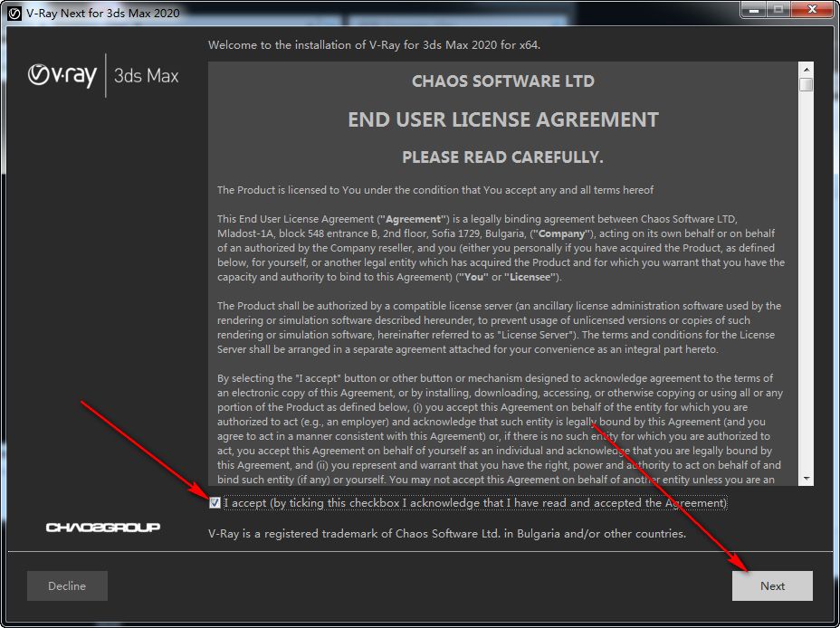Click the 'PLEASE READ CAREFULLY.' text
This screenshot has height=628, width=840.
(x=502, y=157)
